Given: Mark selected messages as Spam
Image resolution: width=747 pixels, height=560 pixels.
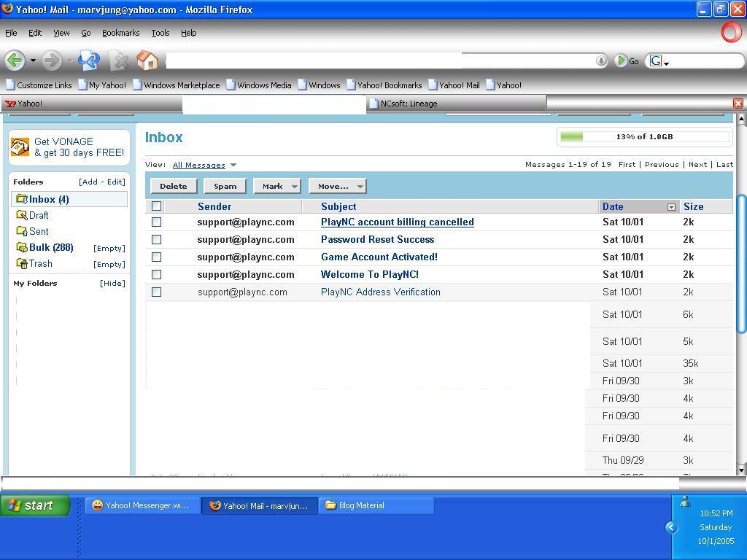Looking at the screenshot, I should [x=225, y=186].
